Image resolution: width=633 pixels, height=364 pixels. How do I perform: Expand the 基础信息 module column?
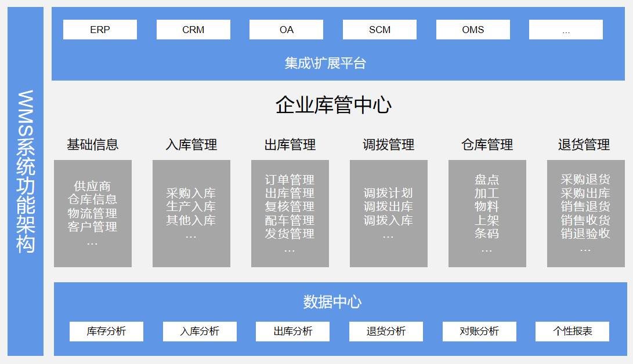(92, 145)
